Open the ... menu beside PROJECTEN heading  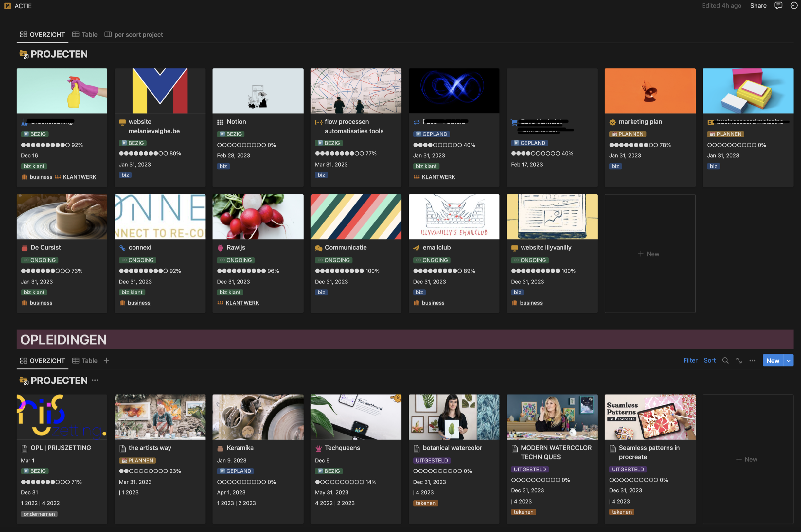pos(95,380)
